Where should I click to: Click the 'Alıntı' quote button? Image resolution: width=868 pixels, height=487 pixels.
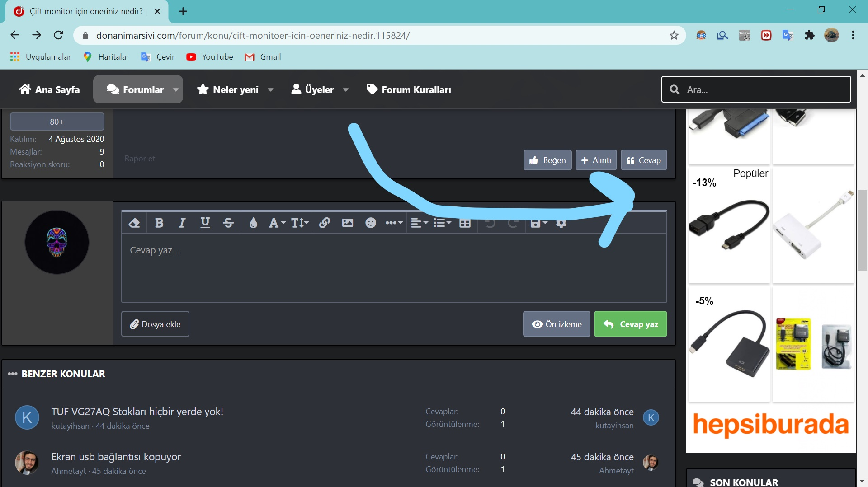tap(596, 160)
